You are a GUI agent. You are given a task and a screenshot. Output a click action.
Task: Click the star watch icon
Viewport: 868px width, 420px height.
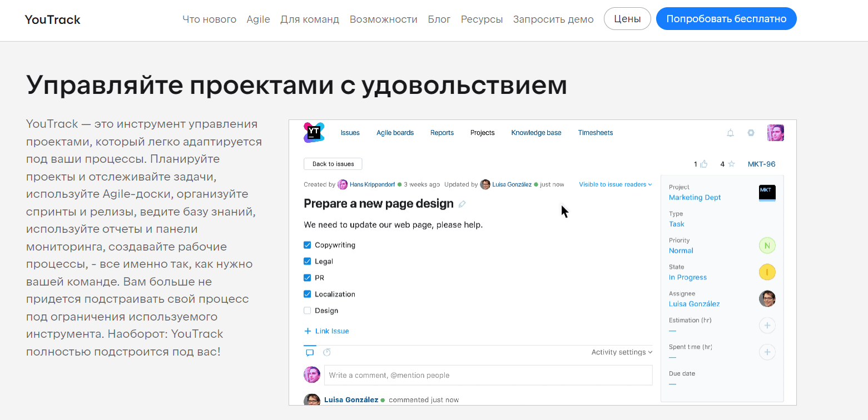732,164
